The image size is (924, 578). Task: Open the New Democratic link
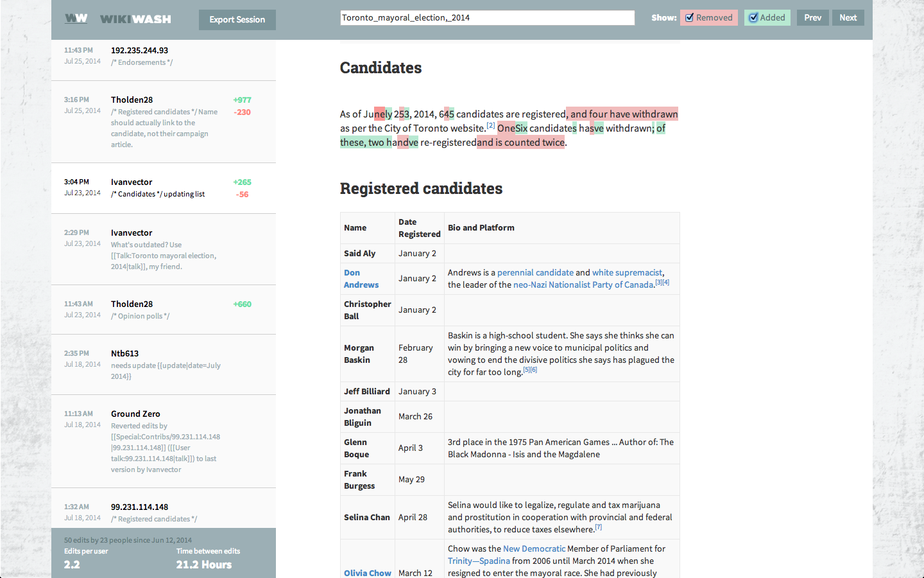[534, 548]
